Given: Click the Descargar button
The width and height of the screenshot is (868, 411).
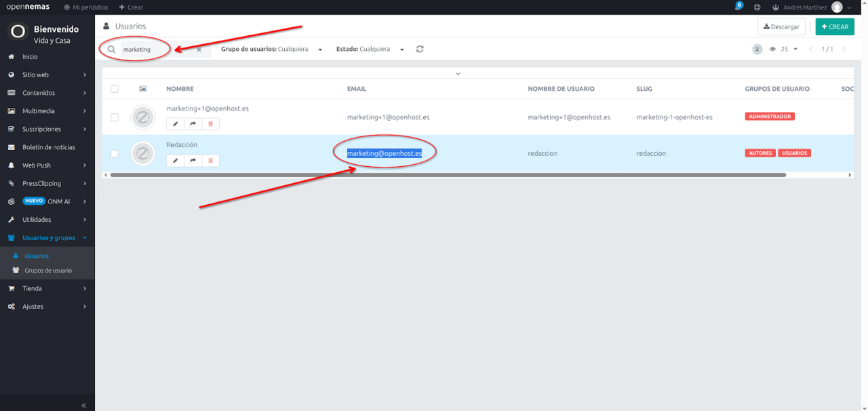Looking at the screenshot, I should pos(781,27).
